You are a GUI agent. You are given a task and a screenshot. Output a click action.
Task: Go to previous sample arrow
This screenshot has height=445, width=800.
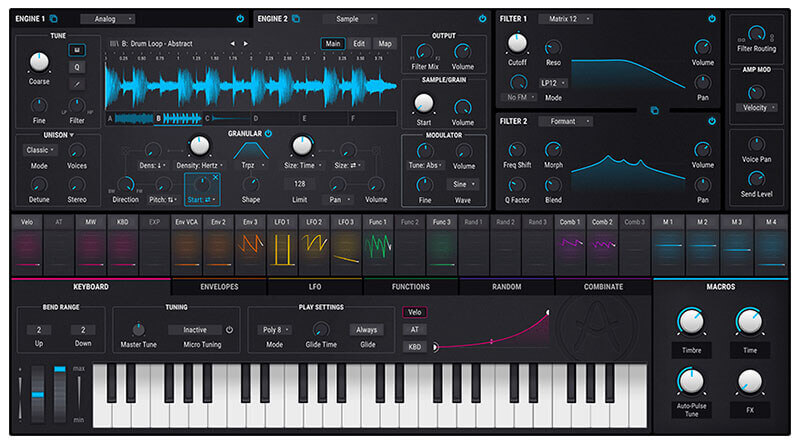[x=233, y=44]
